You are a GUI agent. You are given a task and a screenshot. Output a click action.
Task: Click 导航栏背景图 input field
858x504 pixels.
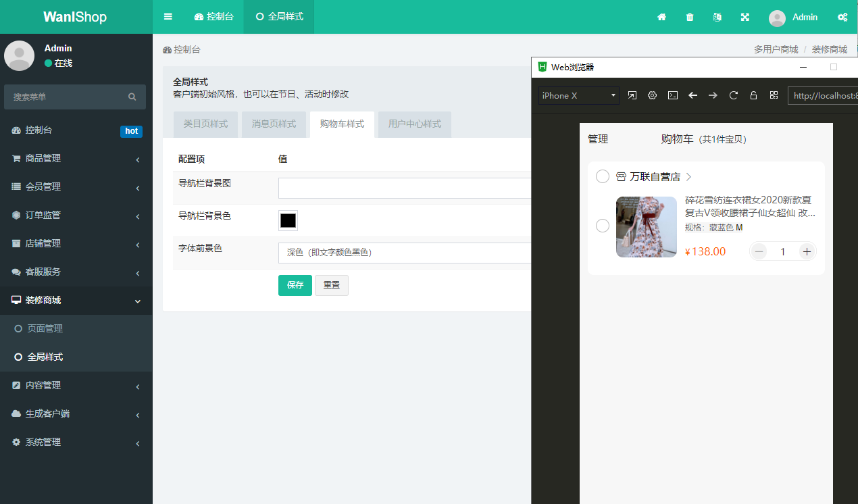[405, 188]
